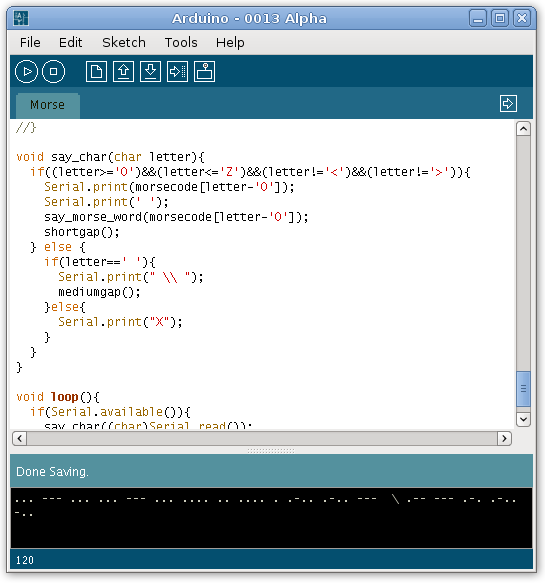
Task: Click the Verify/Compile play button
Action: coord(26,71)
